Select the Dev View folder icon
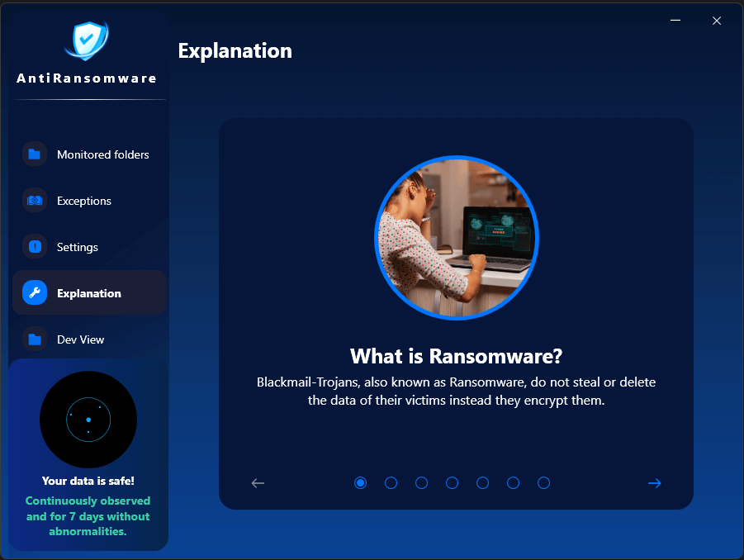 pos(34,339)
